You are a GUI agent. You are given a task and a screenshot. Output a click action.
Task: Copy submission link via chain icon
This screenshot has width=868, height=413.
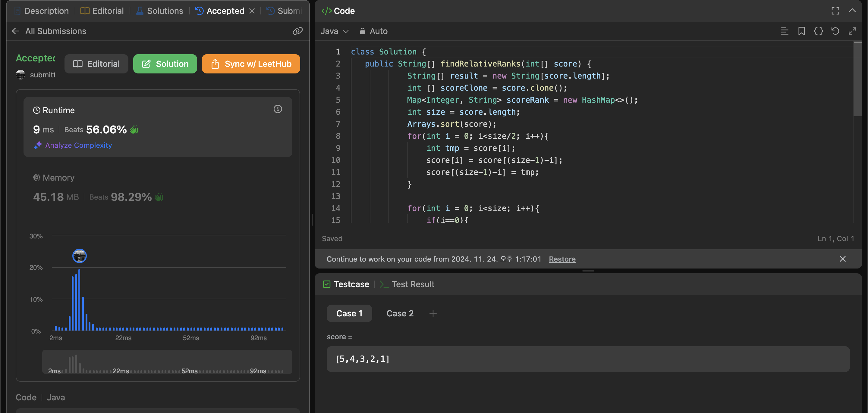(297, 31)
